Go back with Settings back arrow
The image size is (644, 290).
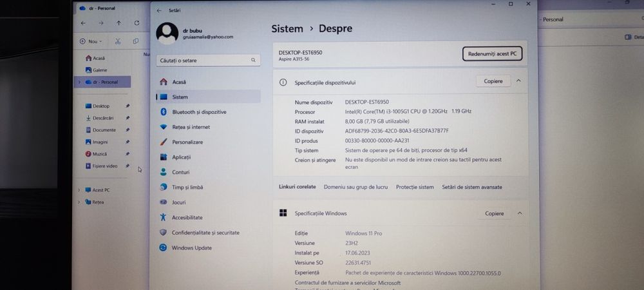click(x=159, y=11)
